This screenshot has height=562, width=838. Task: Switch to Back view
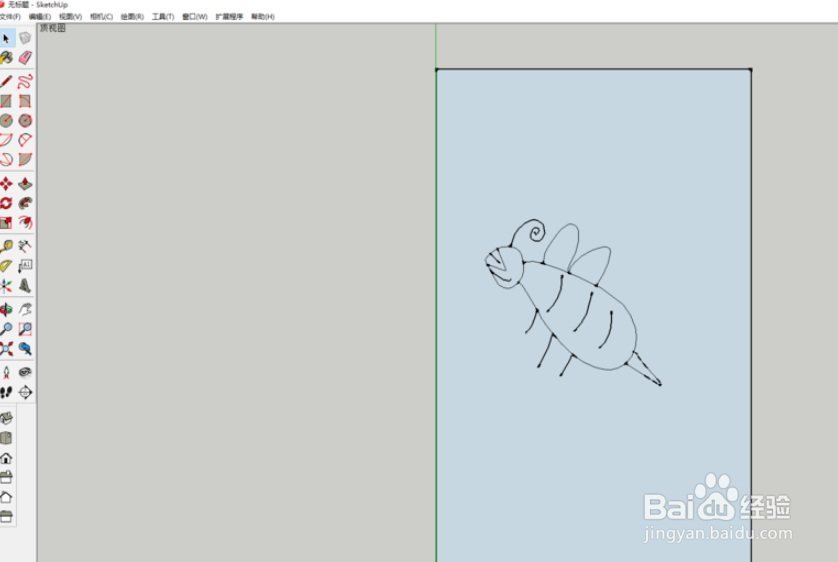pyautogui.click(x=6, y=497)
